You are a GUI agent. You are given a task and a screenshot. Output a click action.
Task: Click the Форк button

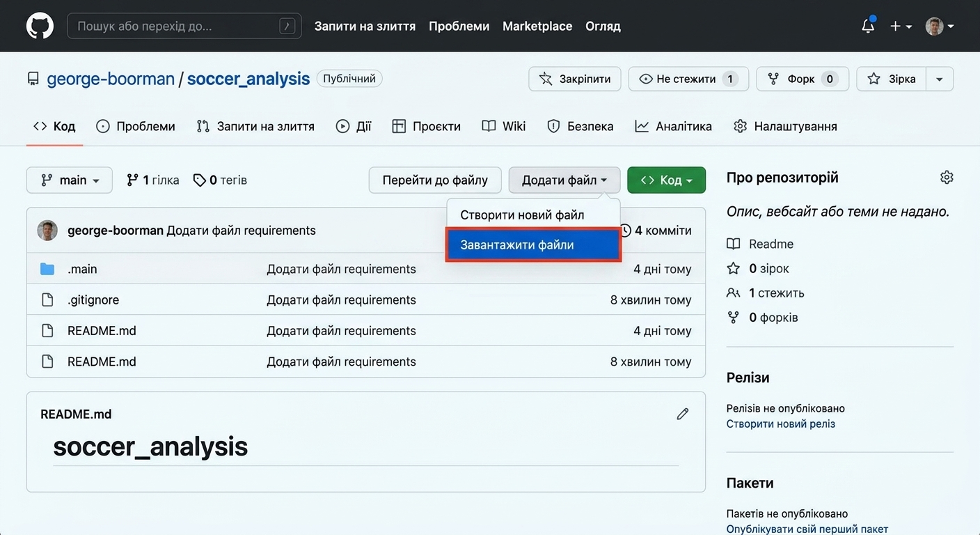(x=803, y=79)
